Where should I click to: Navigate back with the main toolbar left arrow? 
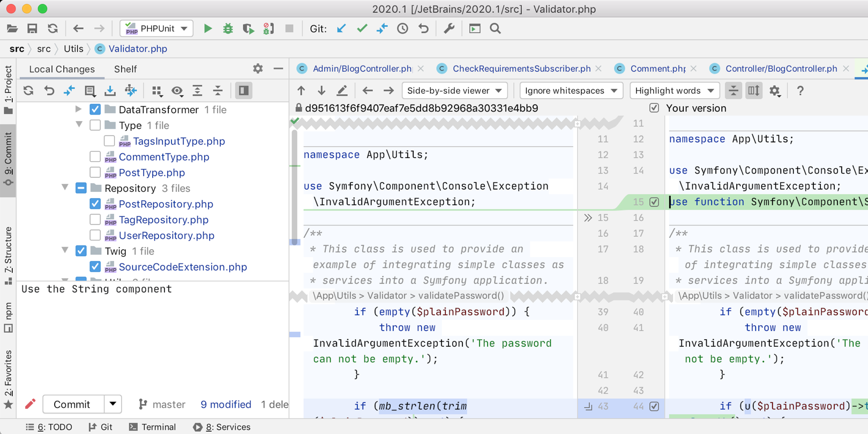(78, 28)
